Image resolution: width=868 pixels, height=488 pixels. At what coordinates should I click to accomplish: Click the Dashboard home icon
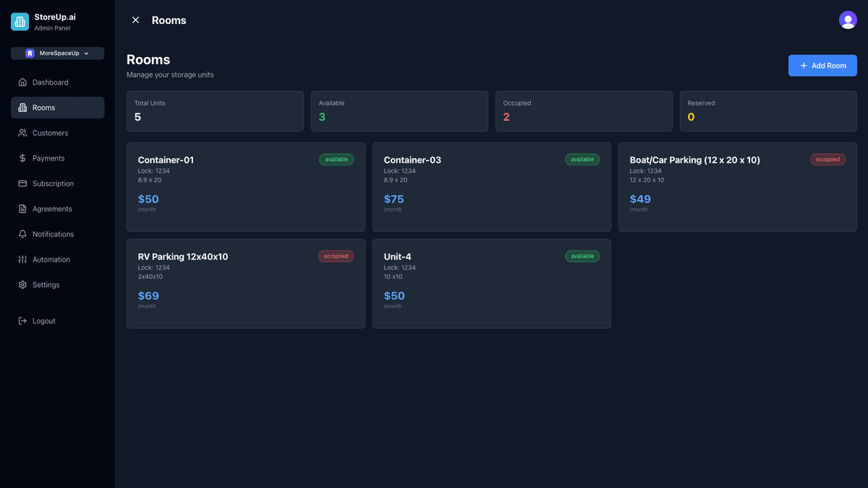(22, 82)
